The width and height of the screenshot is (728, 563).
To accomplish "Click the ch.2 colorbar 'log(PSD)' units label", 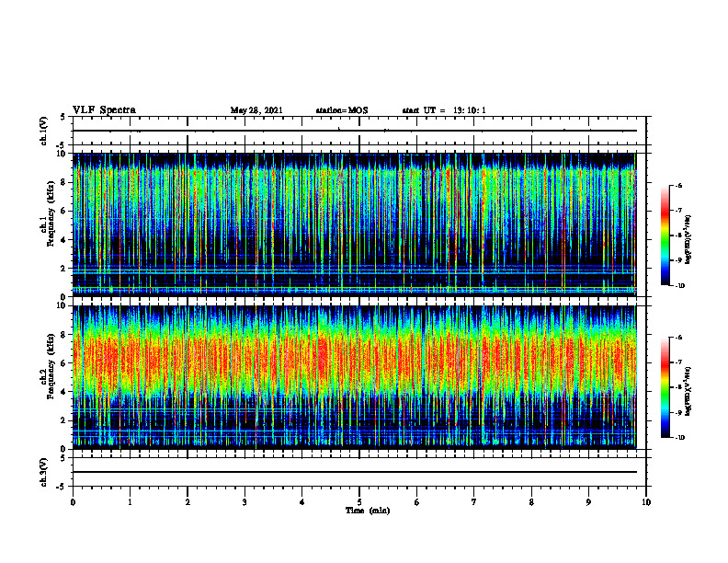I will (688, 391).
